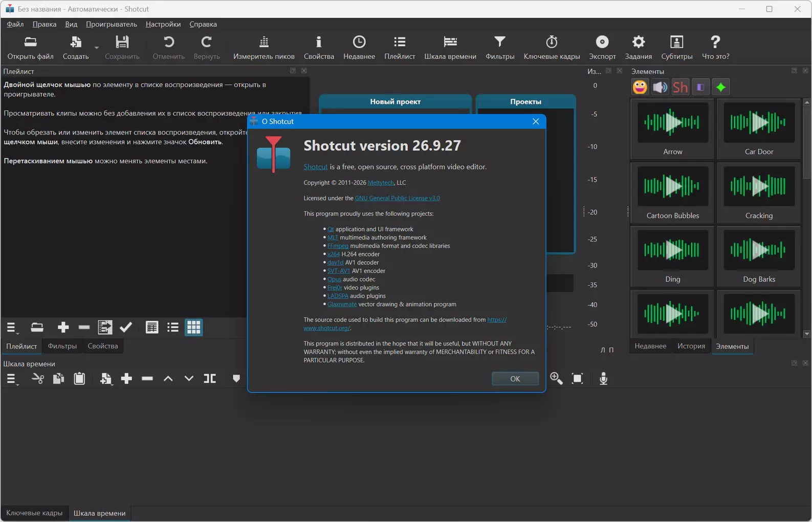Switch playlist to detailed list view
This screenshot has width=812, height=522.
tap(151, 328)
